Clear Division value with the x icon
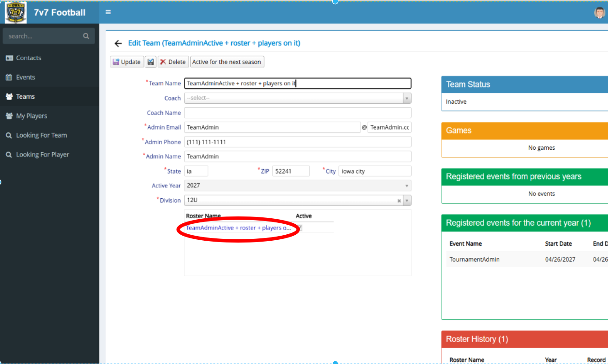Image resolution: width=608 pixels, height=364 pixels. coord(399,200)
